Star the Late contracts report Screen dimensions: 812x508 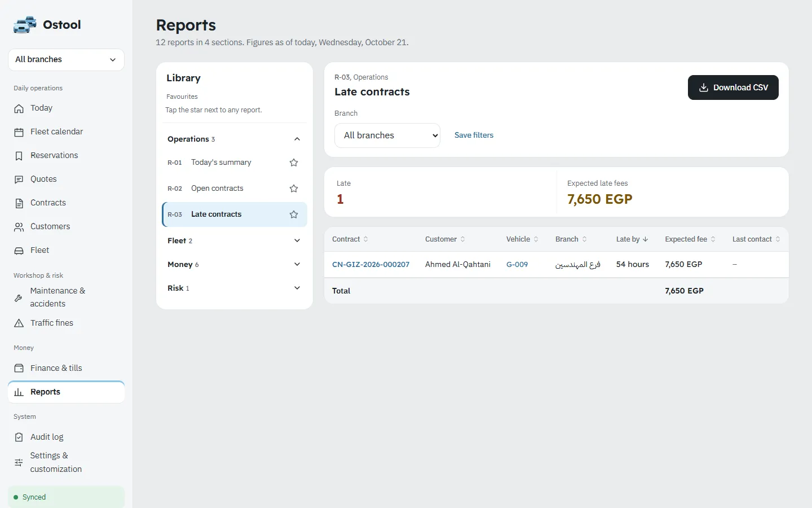[294, 214]
